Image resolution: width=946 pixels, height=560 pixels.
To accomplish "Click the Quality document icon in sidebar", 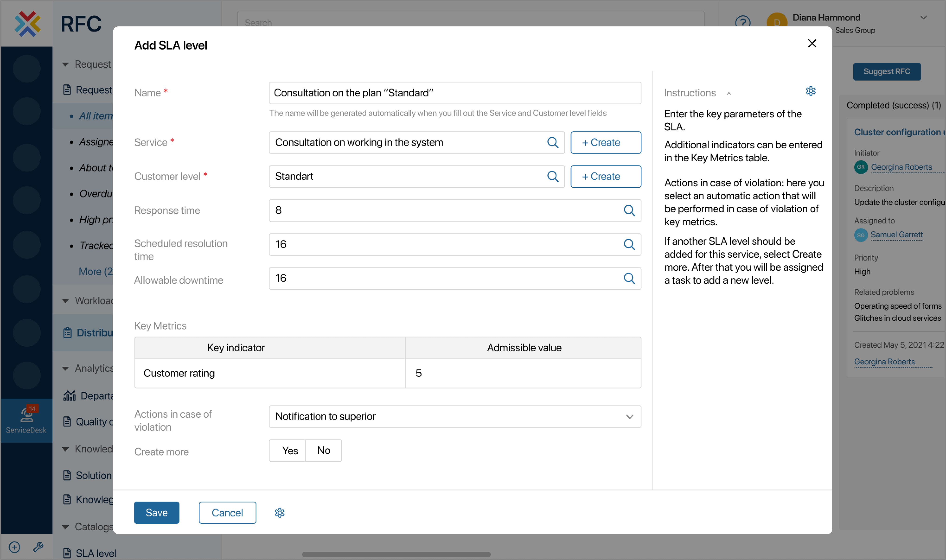I will (67, 421).
